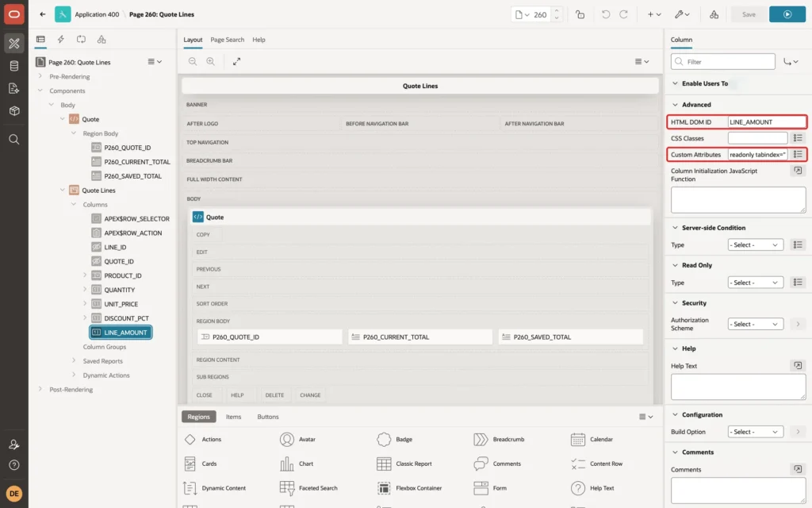Open the Create plus menu
812x508 pixels.
point(654,14)
